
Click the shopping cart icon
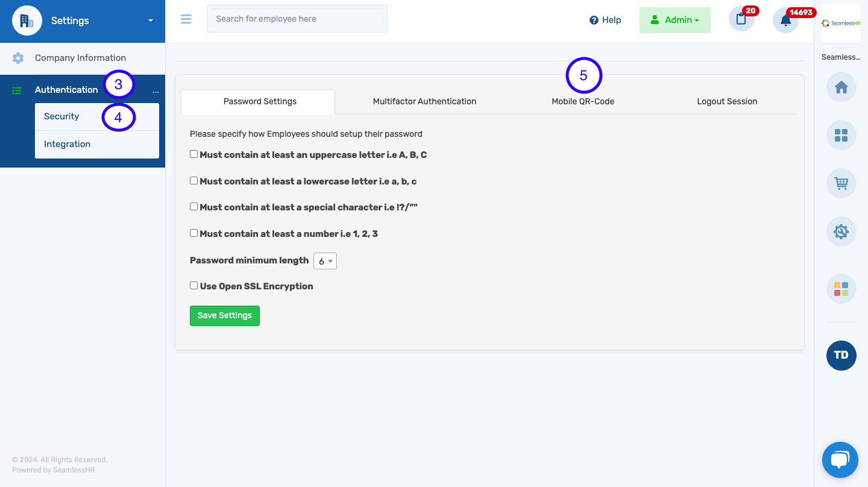[x=841, y=183]
